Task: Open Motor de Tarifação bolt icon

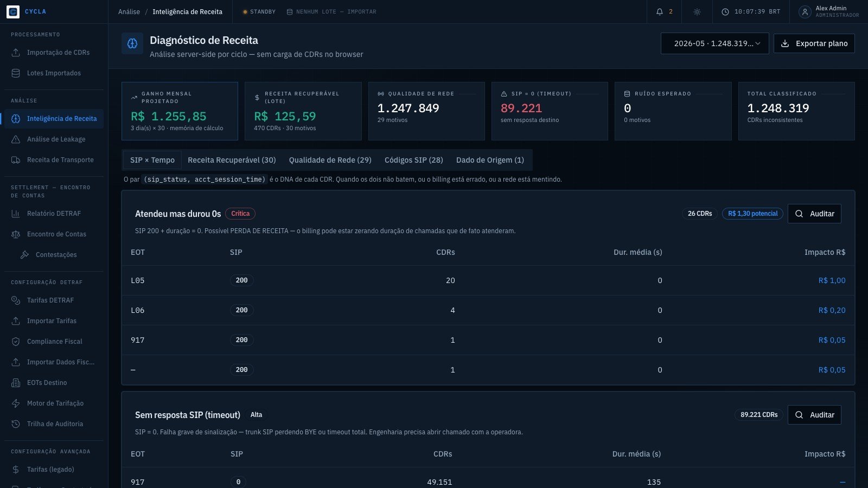Action: (x=16, y=403)
